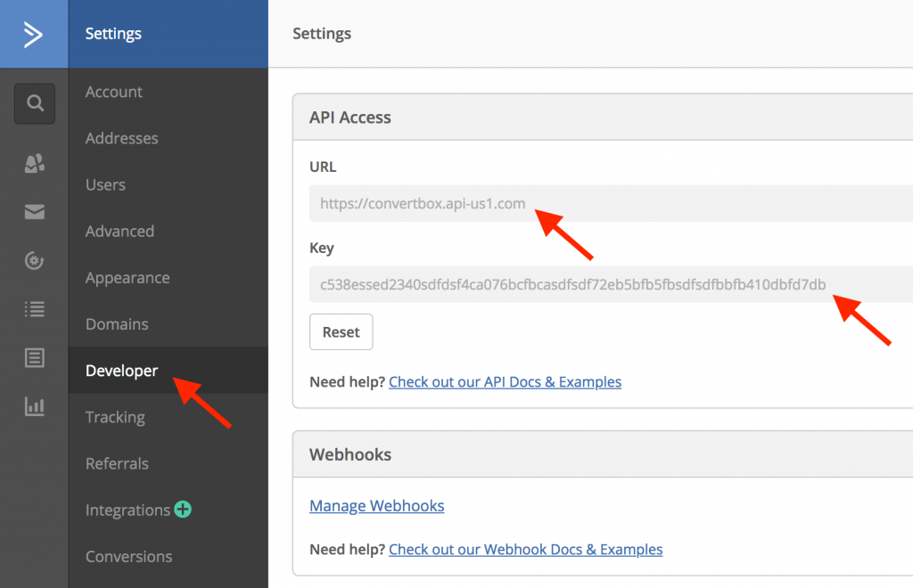Click the green plus beside Integrations
The image size is (913, 588).
[183, 510]
